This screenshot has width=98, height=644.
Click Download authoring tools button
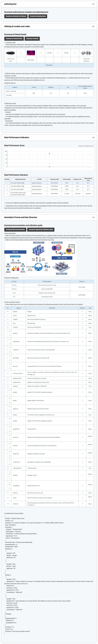38,16
